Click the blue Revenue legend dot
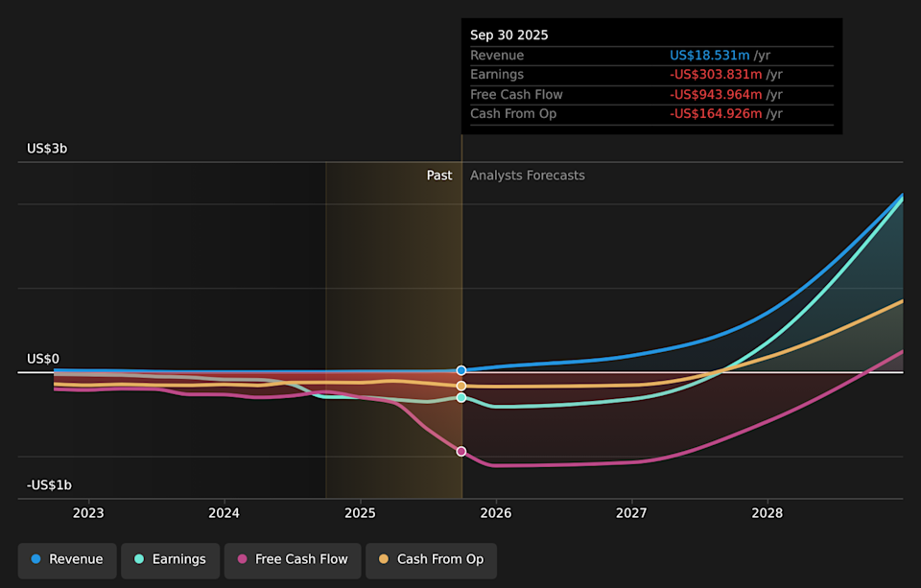 click(36, 559)
